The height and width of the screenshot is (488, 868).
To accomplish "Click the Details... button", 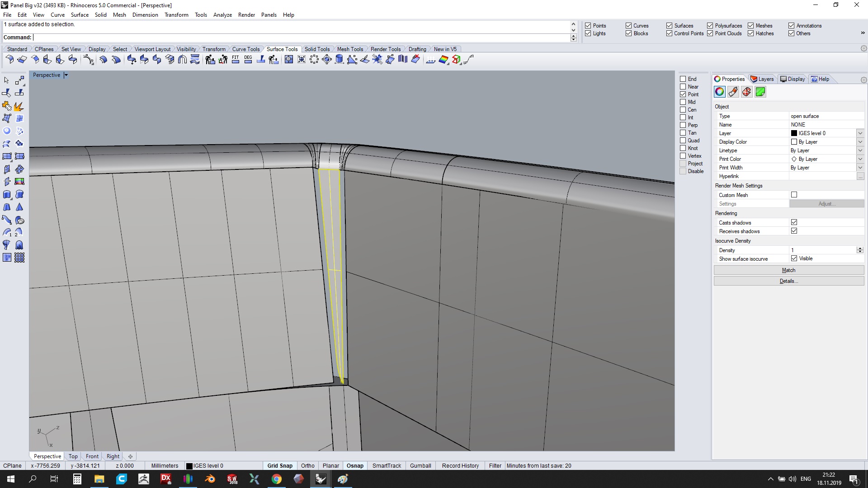I will point(788,281).
